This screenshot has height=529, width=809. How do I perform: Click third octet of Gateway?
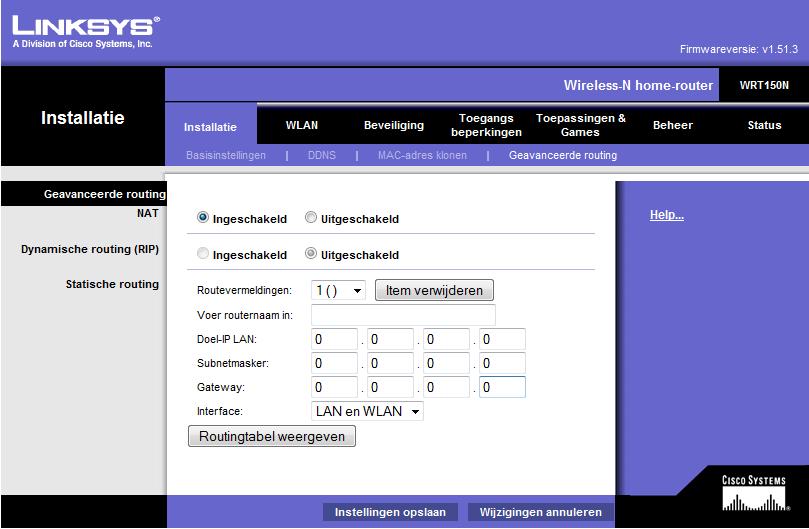click(446, 387)
